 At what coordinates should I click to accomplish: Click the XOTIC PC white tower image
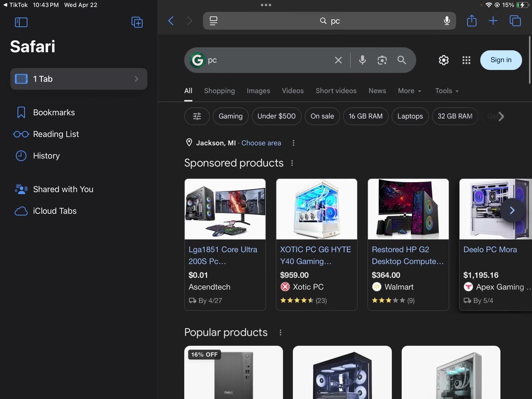(317, 209)
